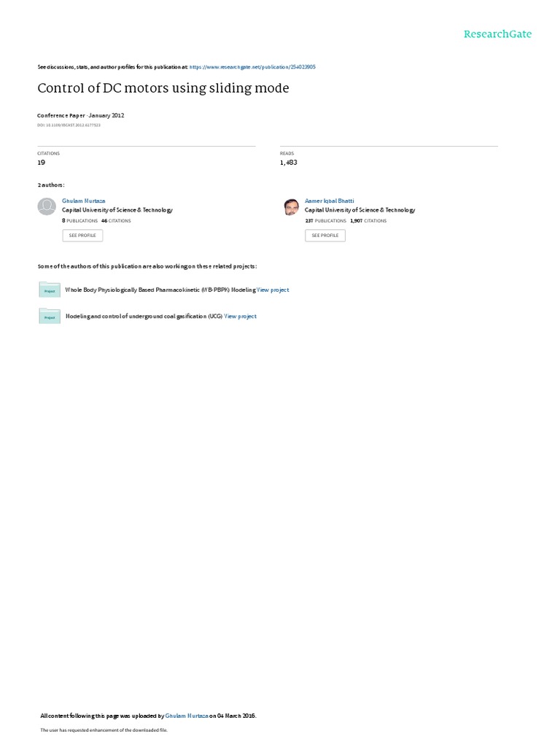Open Aamer Iqbal Bhatti author name link
This screenshot has width=560, height=747.
pos(330,201)
